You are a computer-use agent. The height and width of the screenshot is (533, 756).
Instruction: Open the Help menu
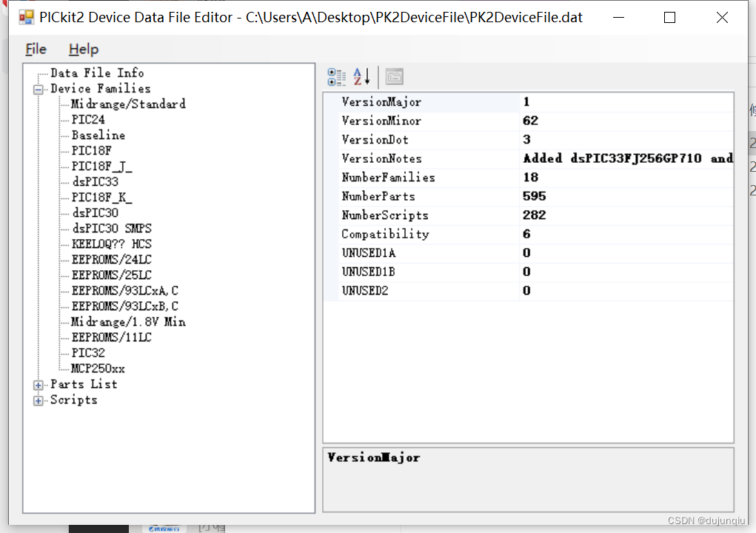(x=84, y=49)
